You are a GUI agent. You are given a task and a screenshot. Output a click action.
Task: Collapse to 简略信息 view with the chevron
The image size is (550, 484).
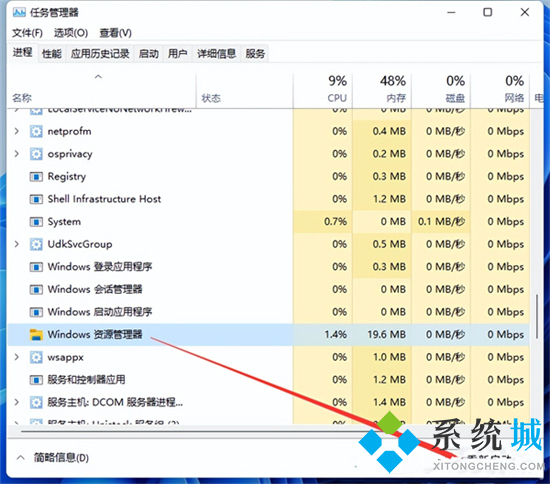[x=20, y=457]
